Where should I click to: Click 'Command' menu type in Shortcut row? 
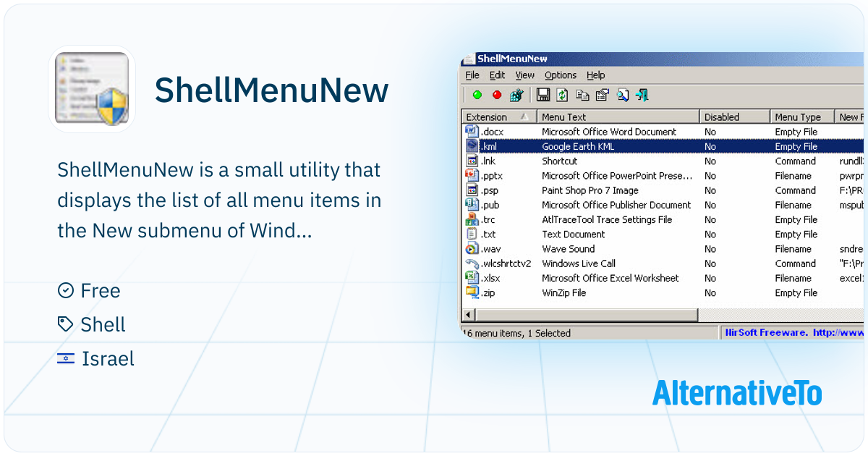796,161
